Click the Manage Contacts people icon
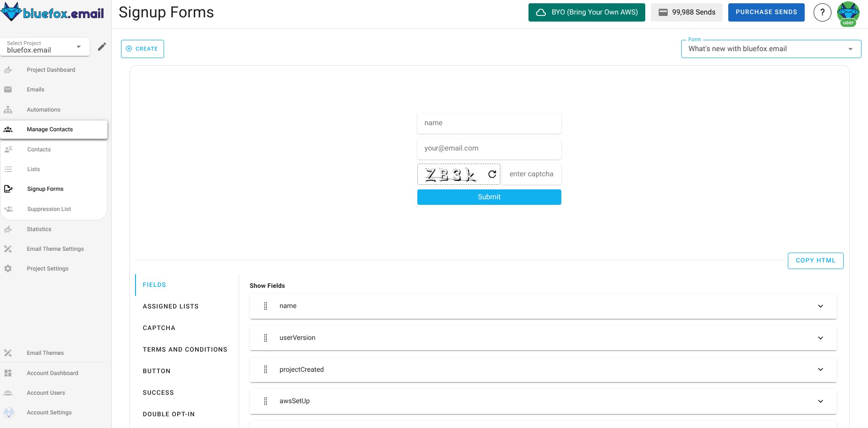This screenshot has width=868, height=428. click(8, 129)
